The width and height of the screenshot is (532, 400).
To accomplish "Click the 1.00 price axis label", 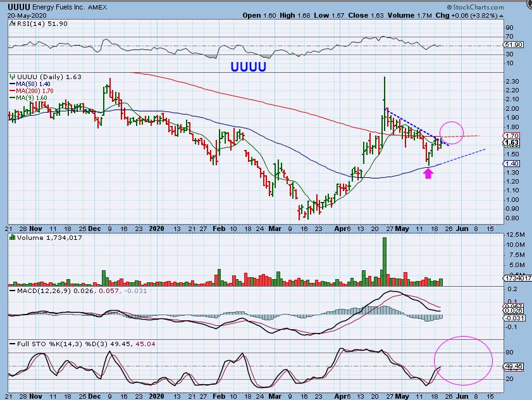I will tap(512, 199).
